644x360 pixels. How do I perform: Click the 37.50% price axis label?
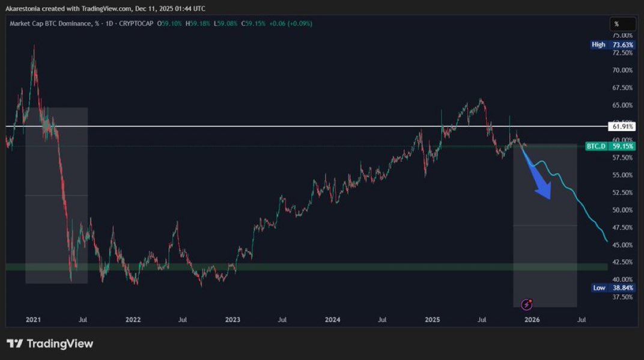[x=622, y=297]
